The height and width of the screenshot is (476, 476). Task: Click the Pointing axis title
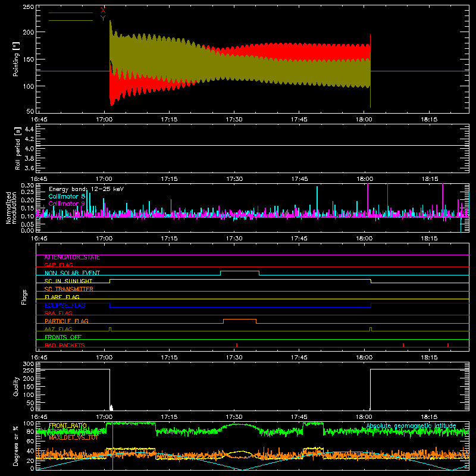[16, 59]
